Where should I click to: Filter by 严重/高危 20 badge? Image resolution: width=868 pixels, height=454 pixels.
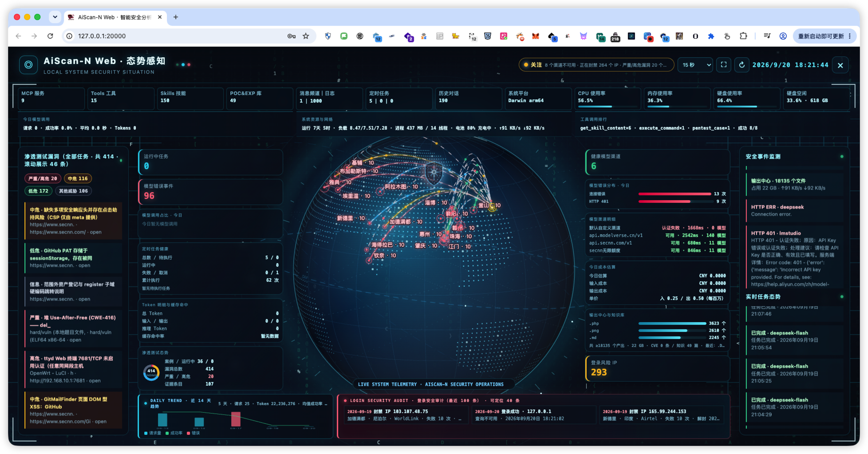point(43,178)
